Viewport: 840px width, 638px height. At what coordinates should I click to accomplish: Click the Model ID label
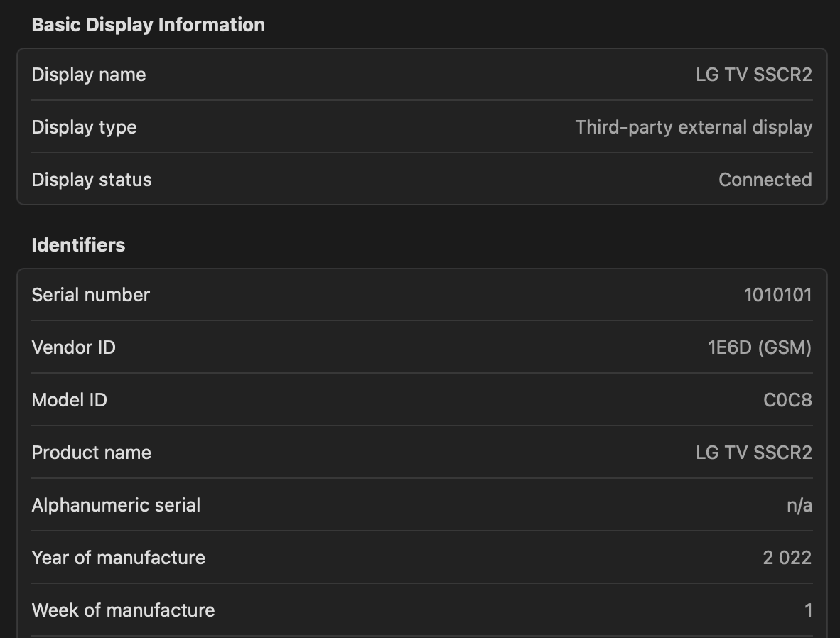tap(69, 400)
